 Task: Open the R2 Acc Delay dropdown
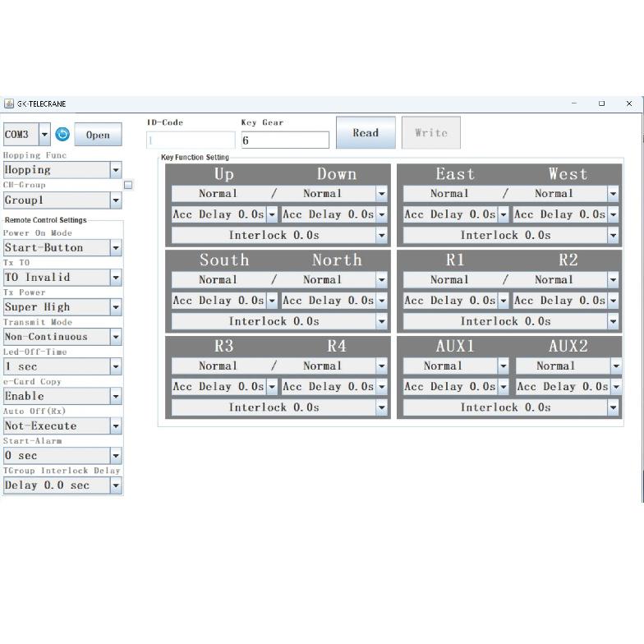coord(566,301)
